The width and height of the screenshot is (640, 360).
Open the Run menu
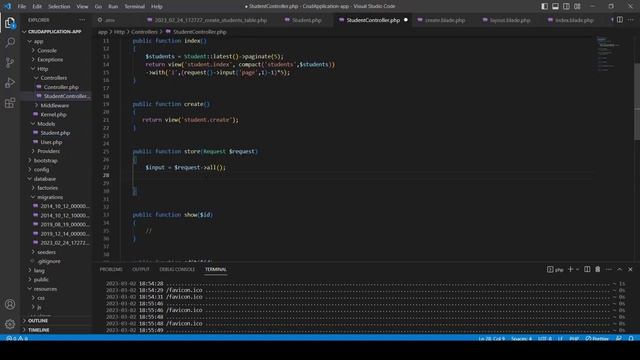(113, 7)
